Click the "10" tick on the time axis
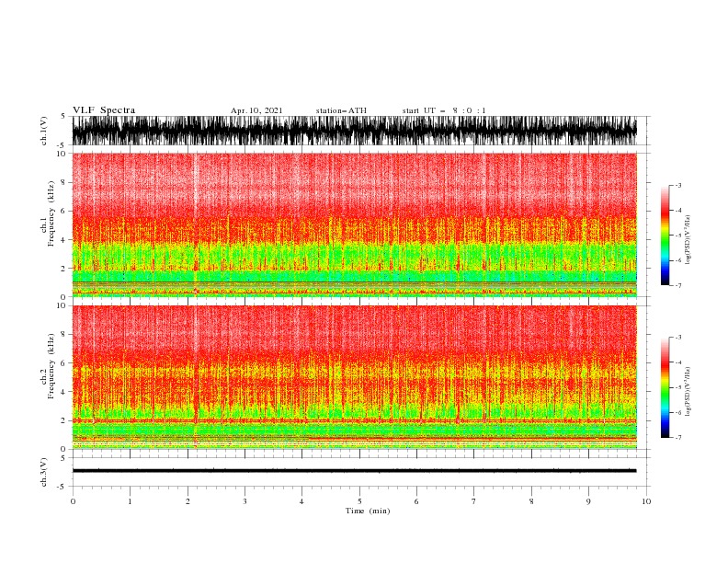Screen dimensions: 728x563 pyautogui.click(x=646, y=501)
